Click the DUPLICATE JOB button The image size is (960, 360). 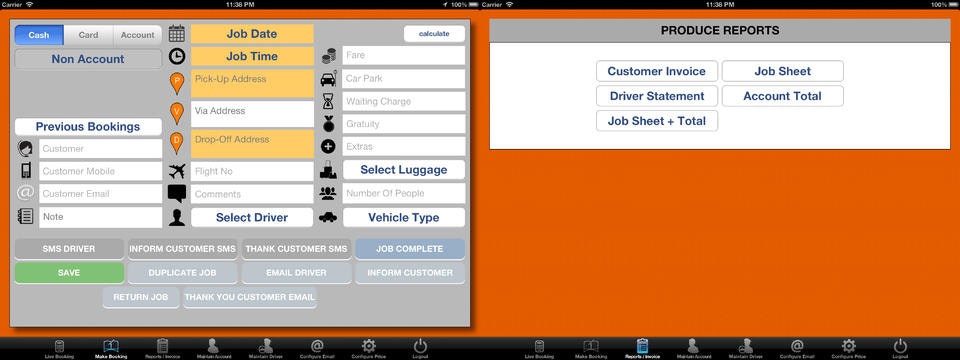pyautogui.click(x=182, y=273)
